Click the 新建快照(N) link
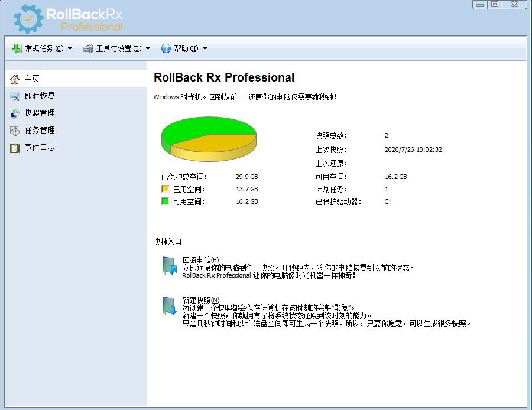 200,300
